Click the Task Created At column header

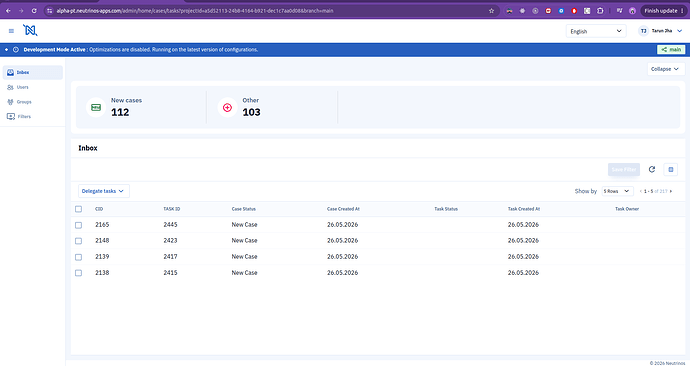pyautogui.click(x=524, y=209)
